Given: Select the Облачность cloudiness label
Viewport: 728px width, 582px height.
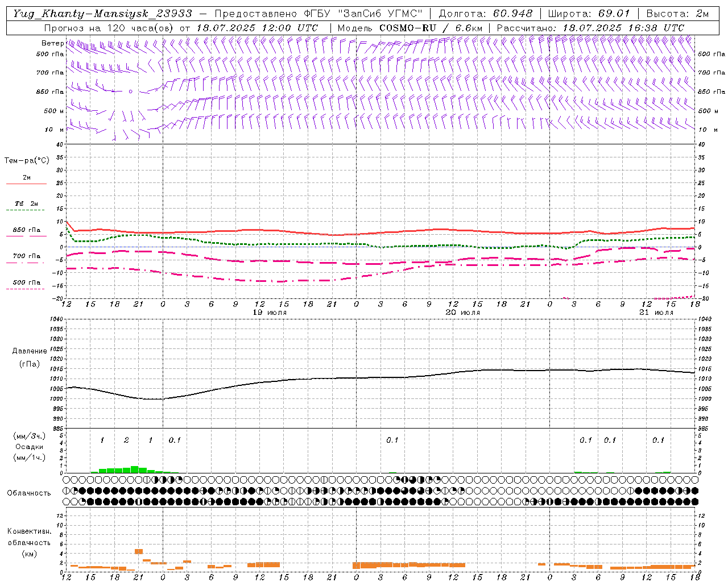Looking at the screenshot, I should coord(29,493).
